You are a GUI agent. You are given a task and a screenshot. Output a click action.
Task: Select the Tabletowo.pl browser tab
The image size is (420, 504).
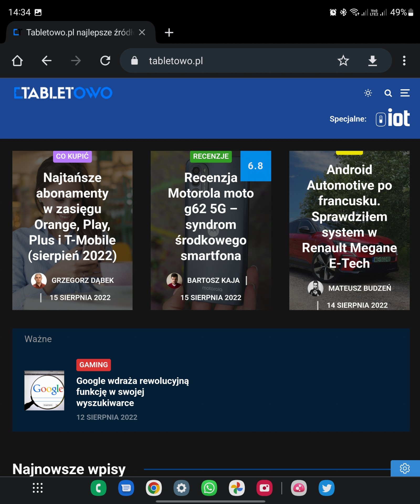(x=81, y=32)
